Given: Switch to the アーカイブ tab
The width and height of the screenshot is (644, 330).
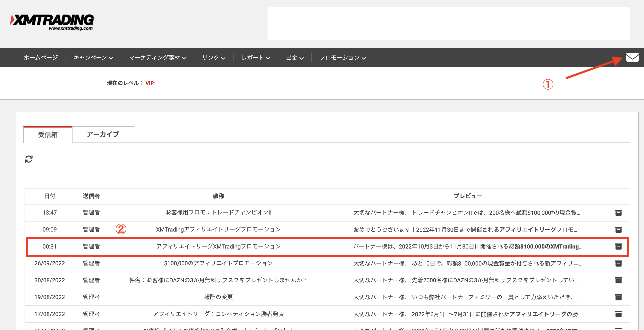Looking at the screenshot, I should [103, 134].
